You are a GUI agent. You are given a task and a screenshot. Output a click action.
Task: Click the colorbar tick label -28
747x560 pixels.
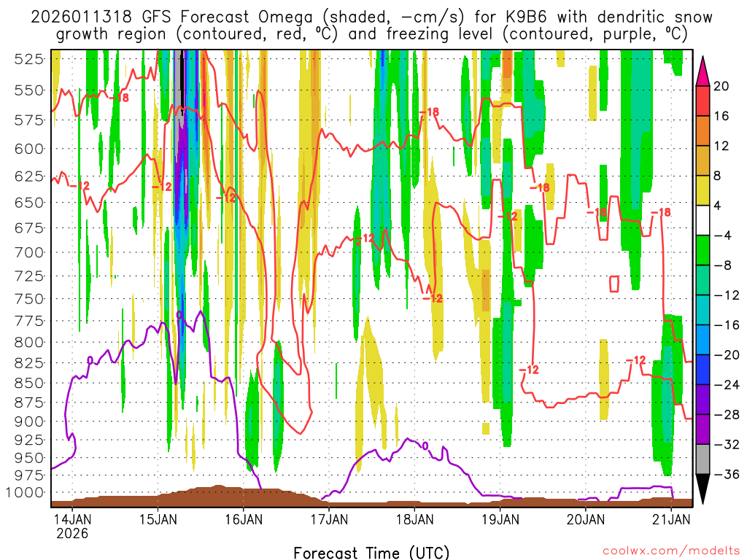727,415
